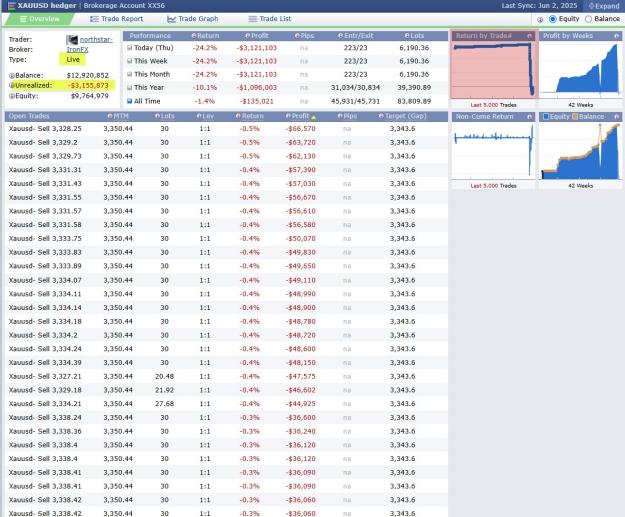Click the info icon before Balance label
The width and height of the screenshot is (625, 517).
[x=12, y=76]
